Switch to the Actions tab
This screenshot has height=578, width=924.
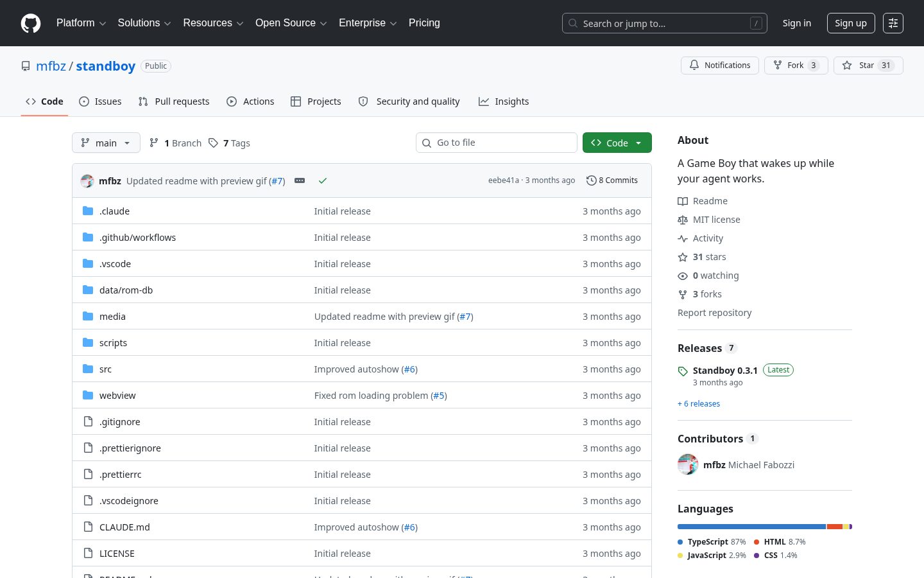pyautogui.click(x=250, y=101)
